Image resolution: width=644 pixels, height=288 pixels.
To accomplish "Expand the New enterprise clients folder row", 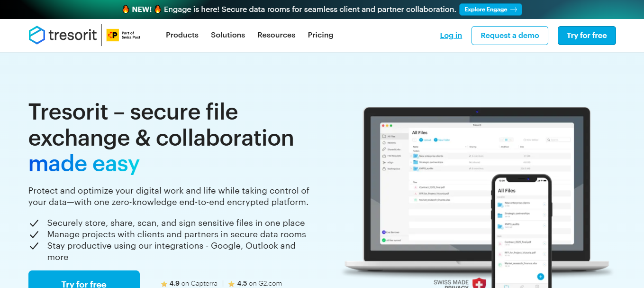I will pyautogui.click(x=411, y=156).
